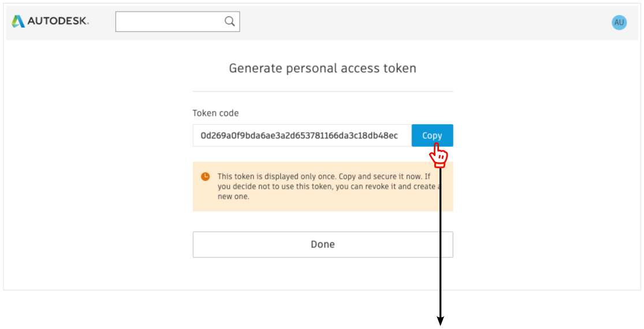Viewport: 644px width, 329px height.
Task: Click the token text starting with 0d269a0f
Action: (x=299, y=135)
